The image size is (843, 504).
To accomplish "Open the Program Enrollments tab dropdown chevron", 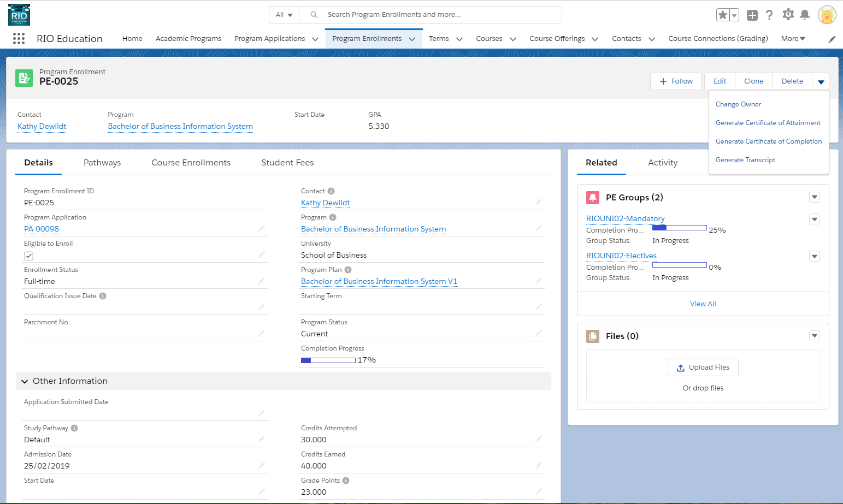I will pyautogui.click(x=412, y=39).
